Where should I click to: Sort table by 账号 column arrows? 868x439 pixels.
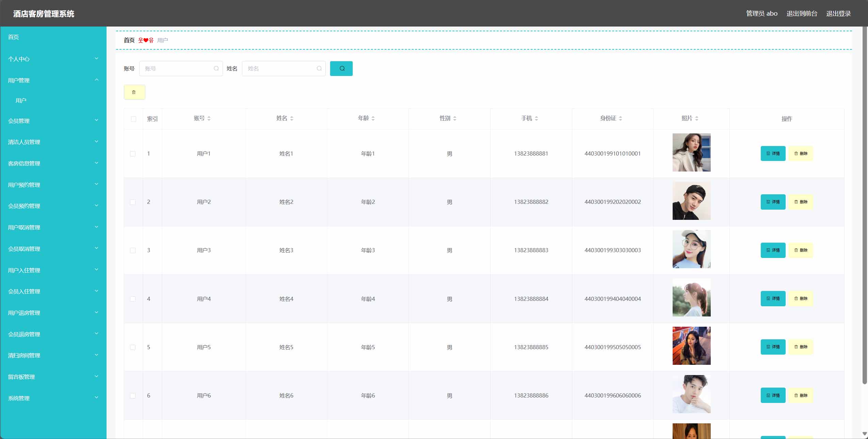pyautogui.click(x=209, y=118)
